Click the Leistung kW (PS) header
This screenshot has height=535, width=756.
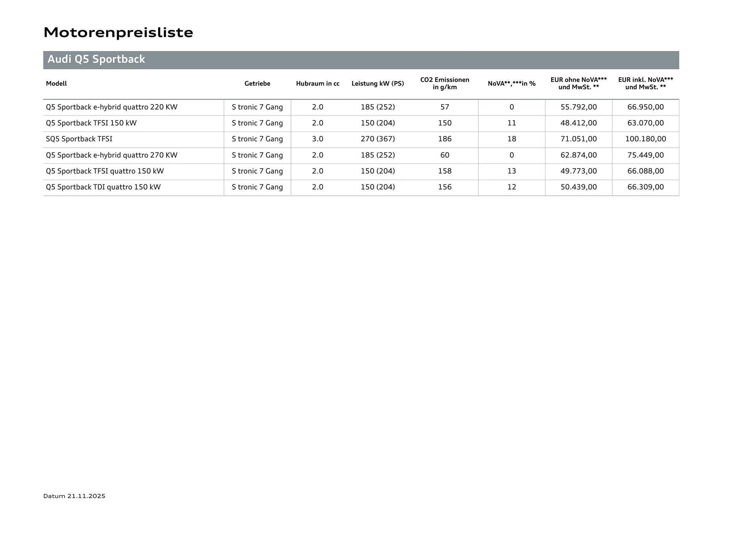(378, 84)
